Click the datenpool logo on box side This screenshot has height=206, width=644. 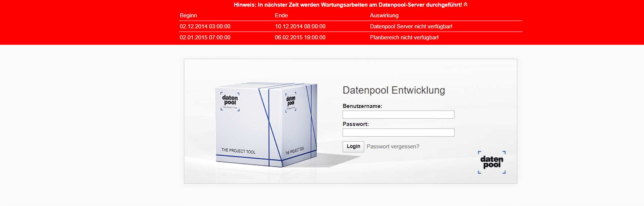(291, 102)
